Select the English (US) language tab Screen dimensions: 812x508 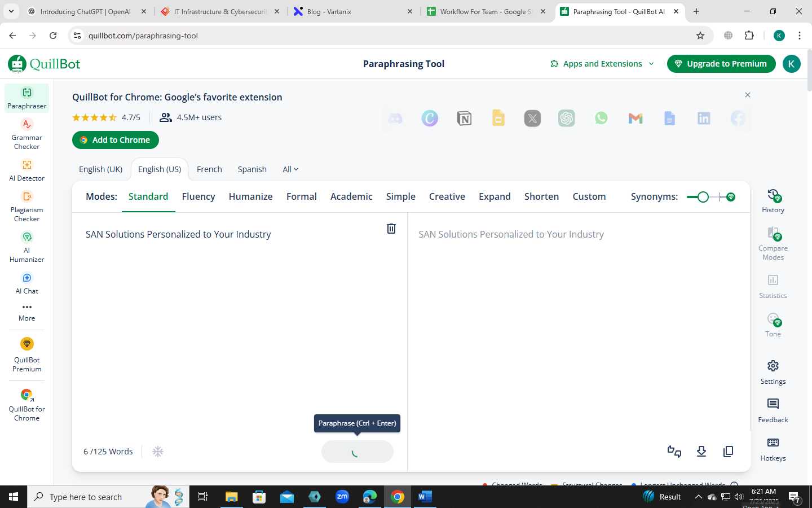(x=160, y=169)
